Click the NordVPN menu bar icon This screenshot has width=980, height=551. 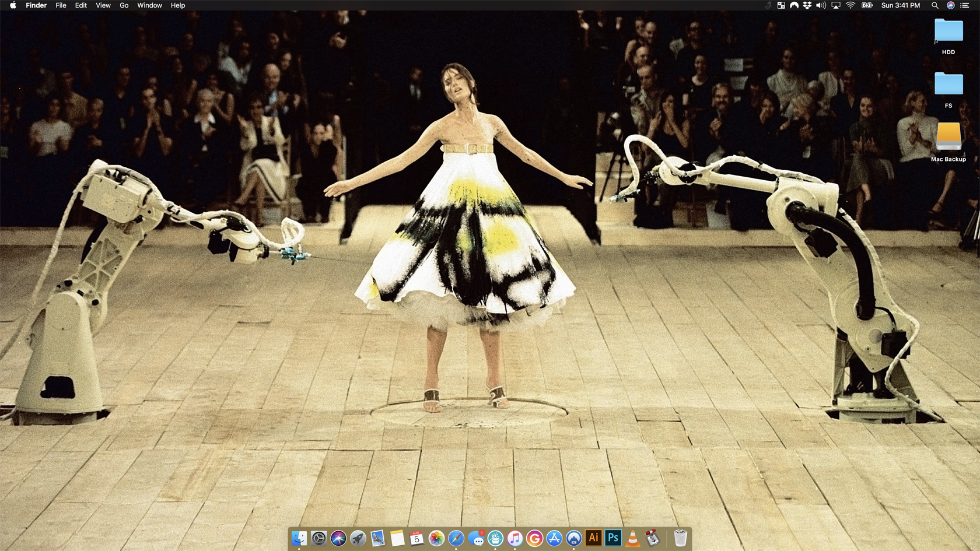(794, 5)
